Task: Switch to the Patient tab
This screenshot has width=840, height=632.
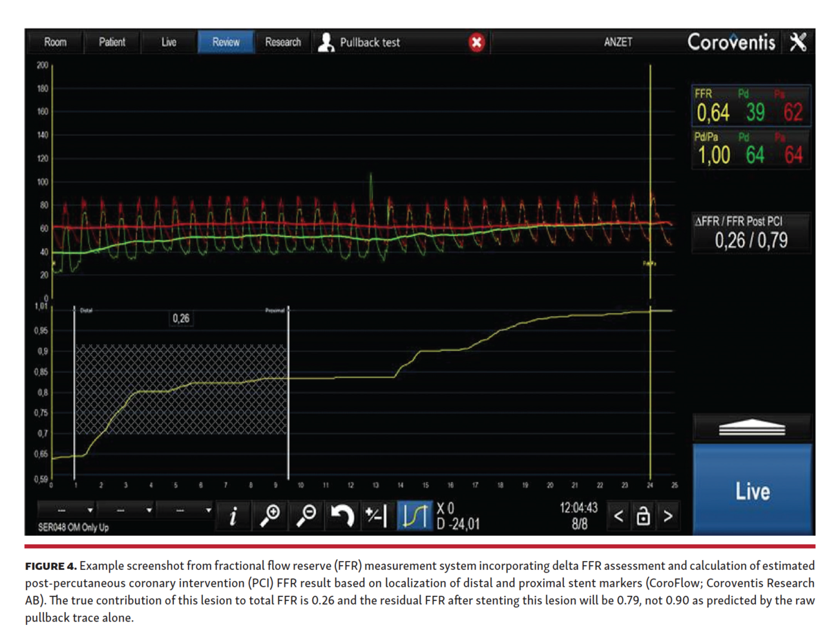Action: [113, 41]
